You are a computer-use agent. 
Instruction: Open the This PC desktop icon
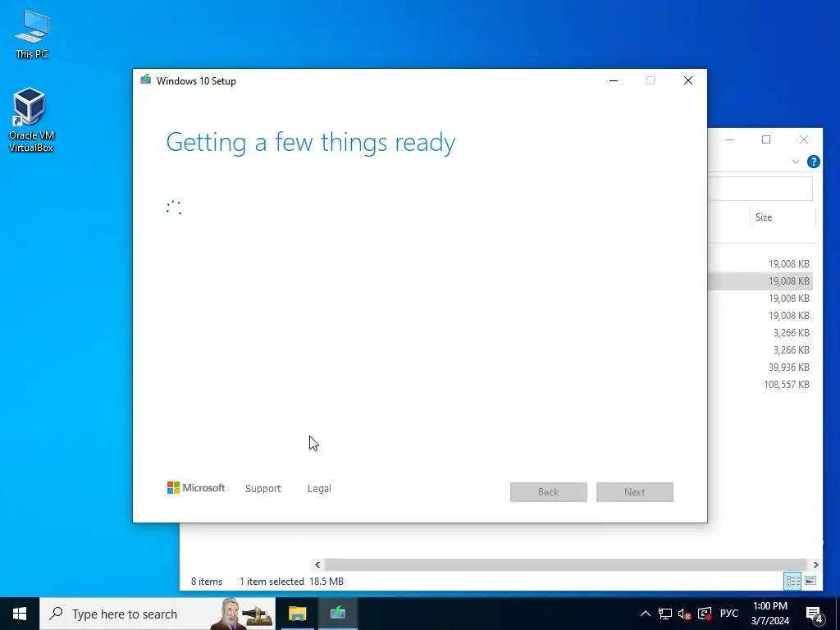(x=32, y=34)
